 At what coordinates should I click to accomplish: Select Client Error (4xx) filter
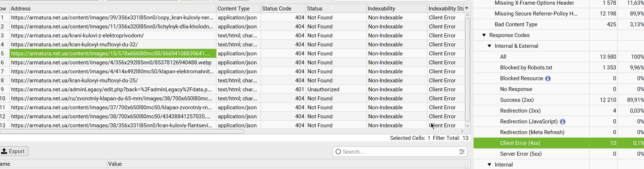point(520,143)
